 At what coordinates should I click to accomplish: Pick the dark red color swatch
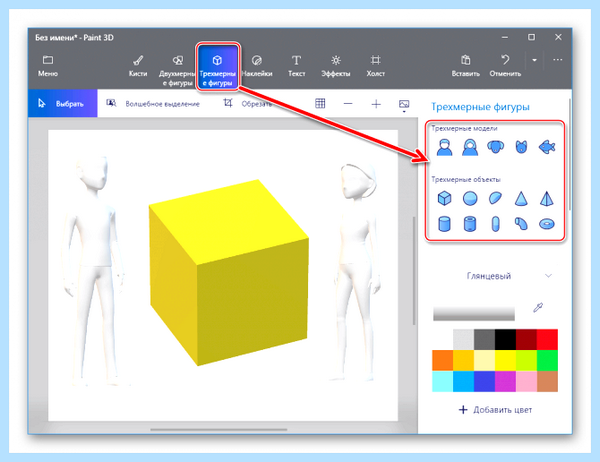(526, 340)
